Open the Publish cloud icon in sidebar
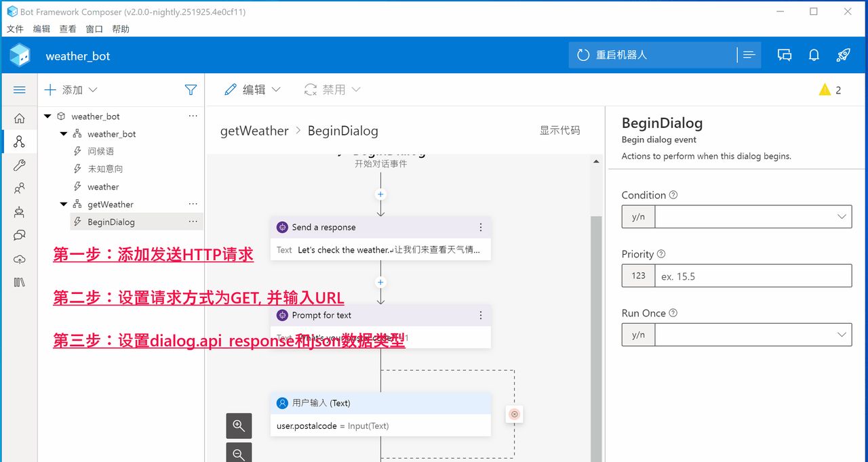 coord(19,259)
